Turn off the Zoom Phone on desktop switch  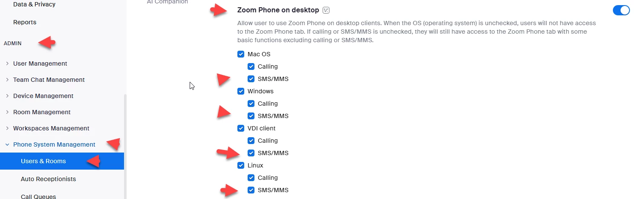(621, 10)
